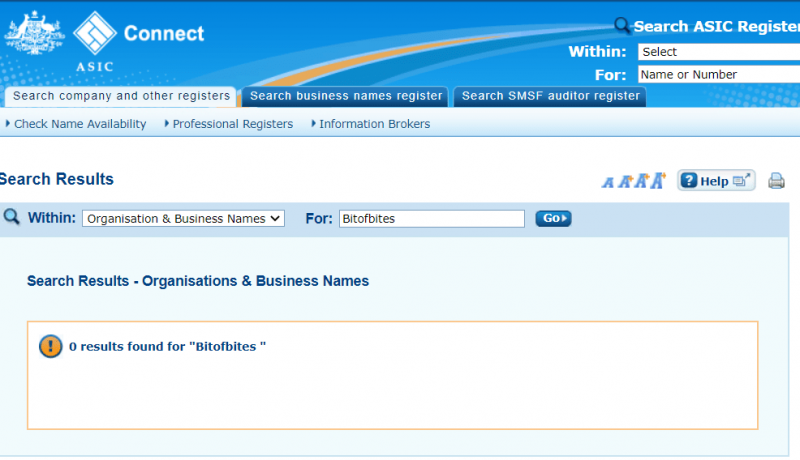Click the ASIC Connect diamond logo
The image size is (800, 460).
(95, 33)
